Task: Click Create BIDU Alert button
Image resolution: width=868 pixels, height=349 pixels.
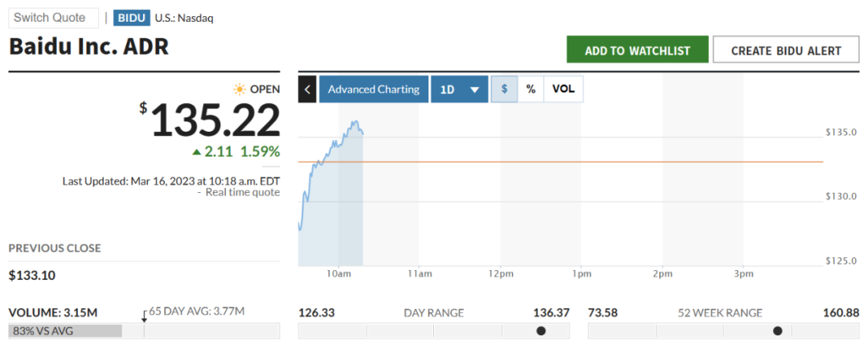Action: point(786,50)
